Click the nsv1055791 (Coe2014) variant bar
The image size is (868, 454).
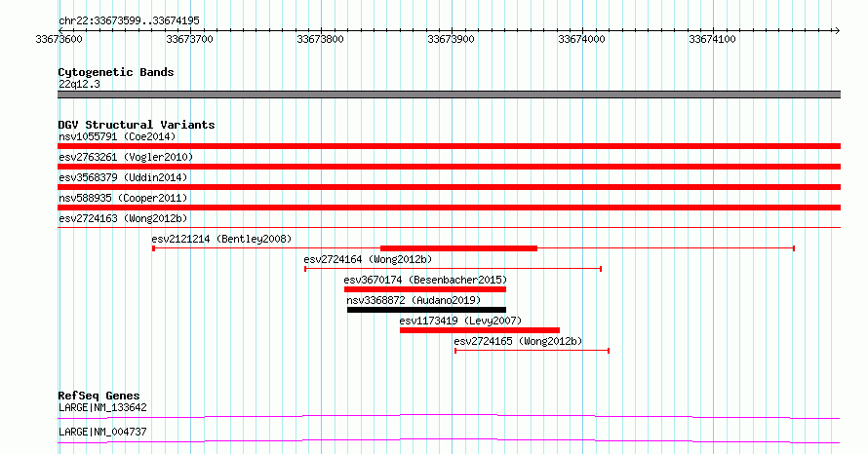[x=449, y=146]
